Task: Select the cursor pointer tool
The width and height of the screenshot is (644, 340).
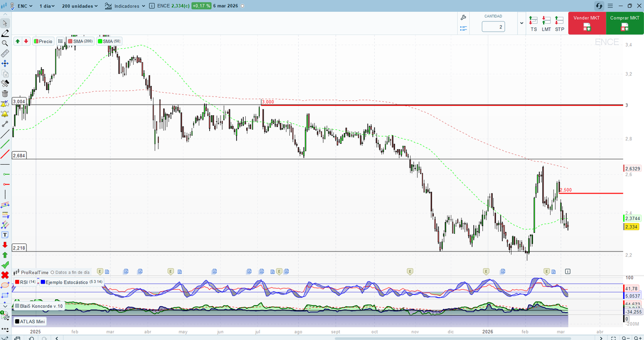Action: point(5,24)
